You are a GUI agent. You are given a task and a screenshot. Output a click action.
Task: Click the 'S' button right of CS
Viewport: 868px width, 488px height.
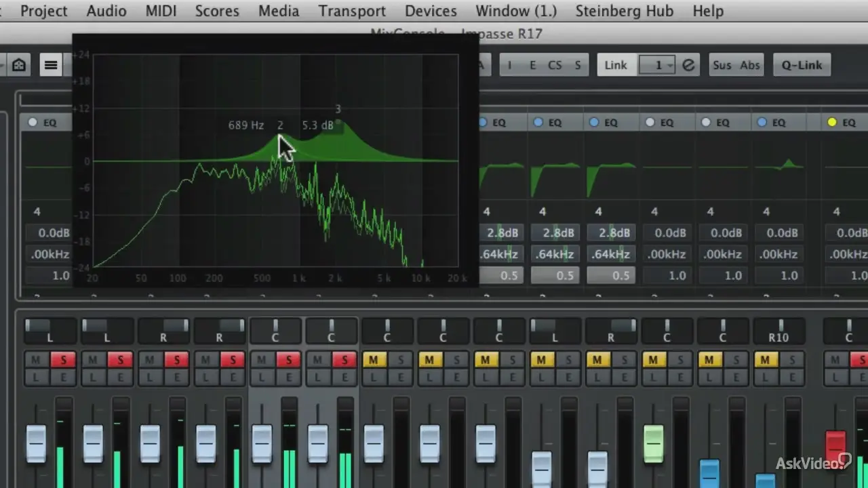578,65
